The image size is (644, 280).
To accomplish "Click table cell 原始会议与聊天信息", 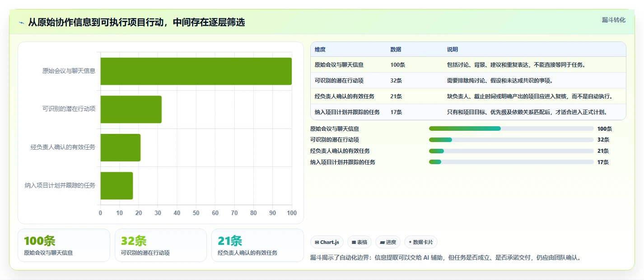I will pyautogui.click(x=339, y=65).
